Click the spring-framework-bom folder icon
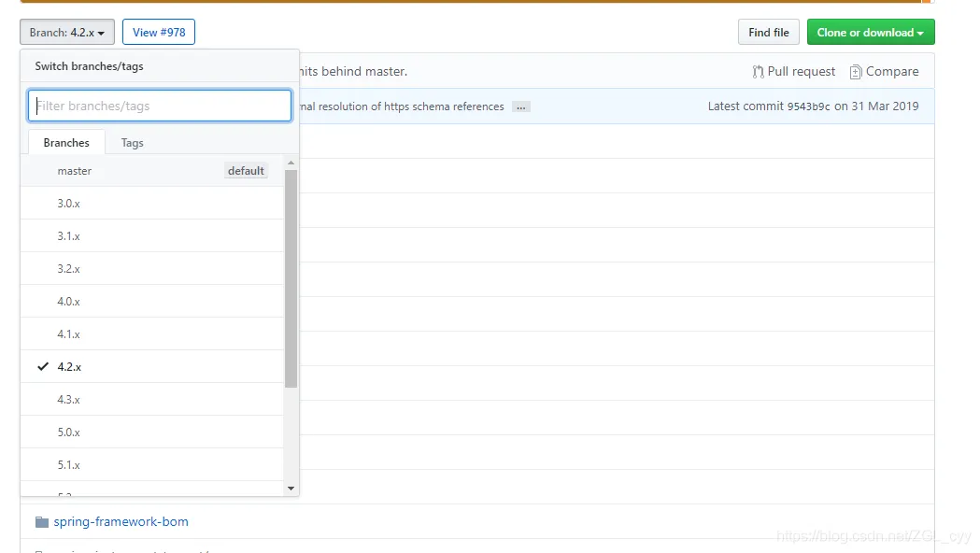This screenshot has width=980, height=553. click(x=41, y=522)
